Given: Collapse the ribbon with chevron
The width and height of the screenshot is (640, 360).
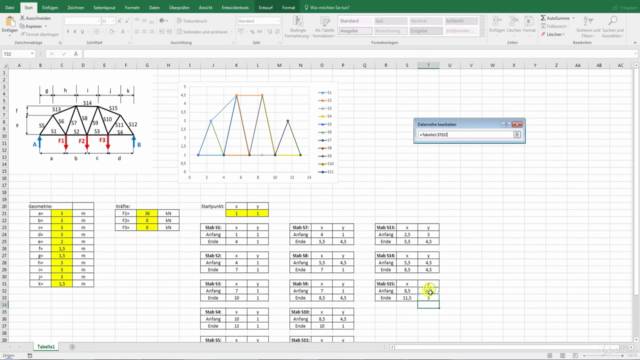Looking at the screenshot, I should [635, 42].
